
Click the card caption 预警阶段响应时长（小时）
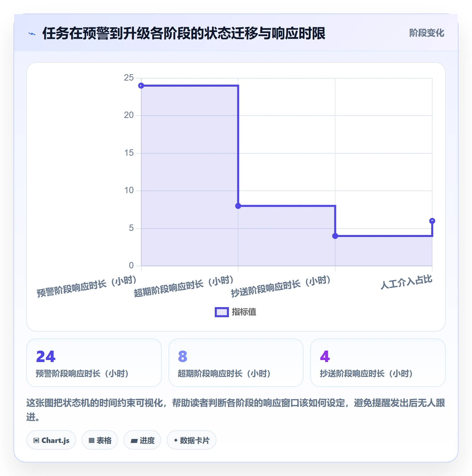pos(82,374)
